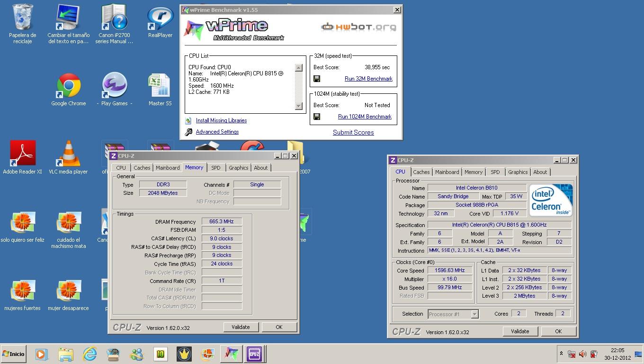644x364 pixels.
Task: Switch to CPU tab in memory CPU-Z window
Action: click(121, 168)
